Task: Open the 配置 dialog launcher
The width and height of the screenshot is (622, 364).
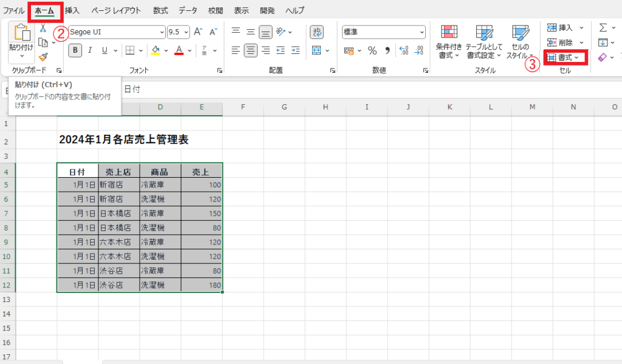Action: [332, 70]
